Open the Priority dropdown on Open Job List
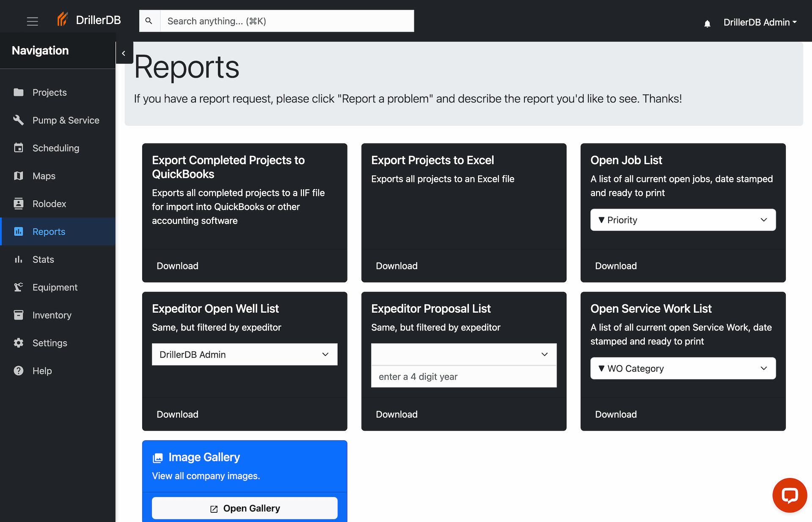Viewport: 812px width, 522px height. click(x=683, y=220)
